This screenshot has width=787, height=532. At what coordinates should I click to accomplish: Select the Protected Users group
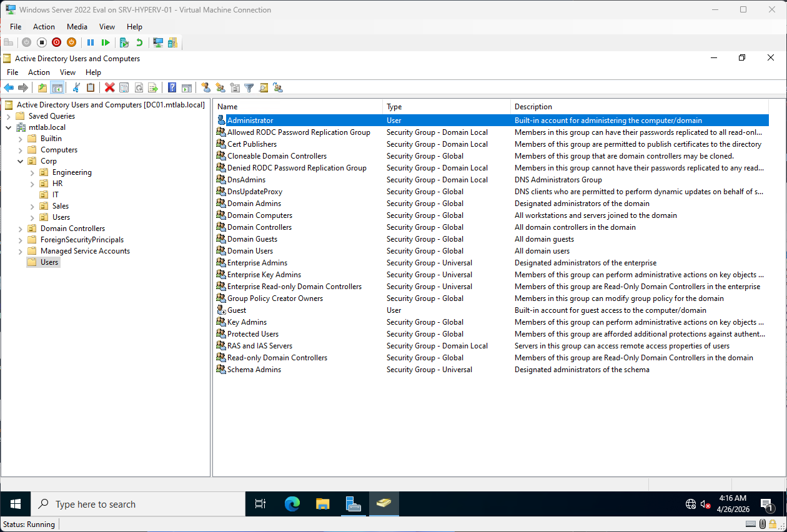point(492,334)
